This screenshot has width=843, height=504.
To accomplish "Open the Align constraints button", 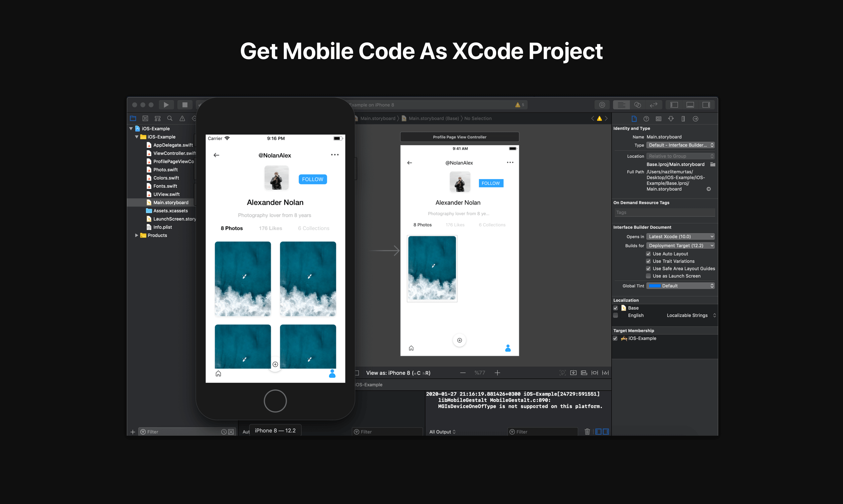I will pyautogui.click(x=584, y=373).
